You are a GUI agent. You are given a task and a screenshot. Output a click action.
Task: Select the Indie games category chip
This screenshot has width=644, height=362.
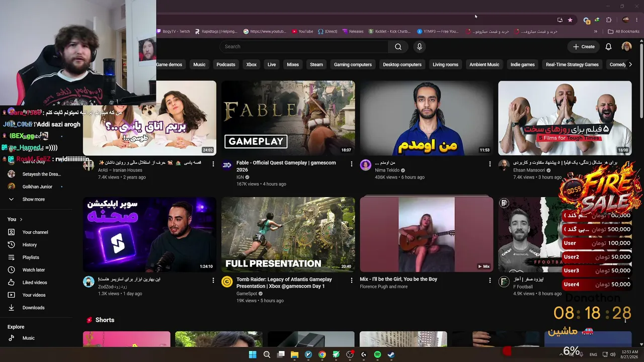pyautogui.click(x=523, y=64)
